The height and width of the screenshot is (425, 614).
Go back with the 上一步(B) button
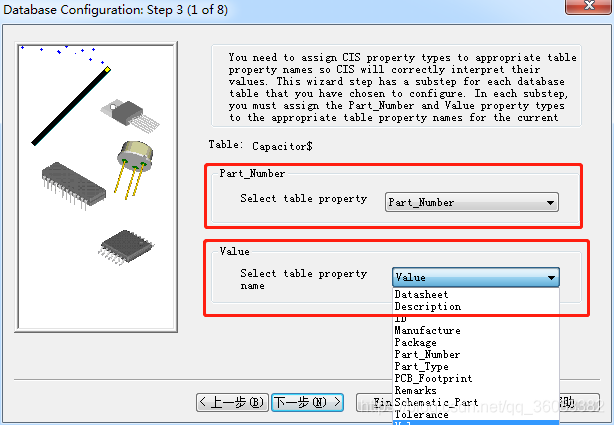[232, 402]
